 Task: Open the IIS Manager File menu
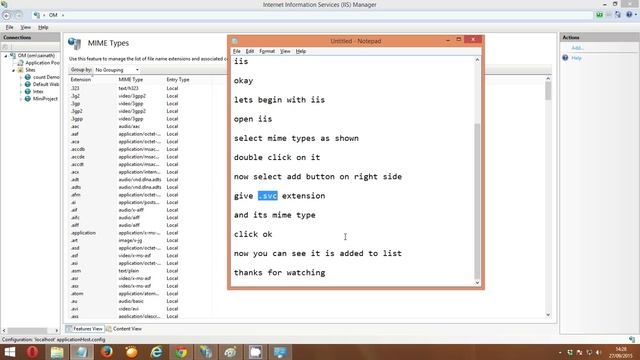click(9, 27)
